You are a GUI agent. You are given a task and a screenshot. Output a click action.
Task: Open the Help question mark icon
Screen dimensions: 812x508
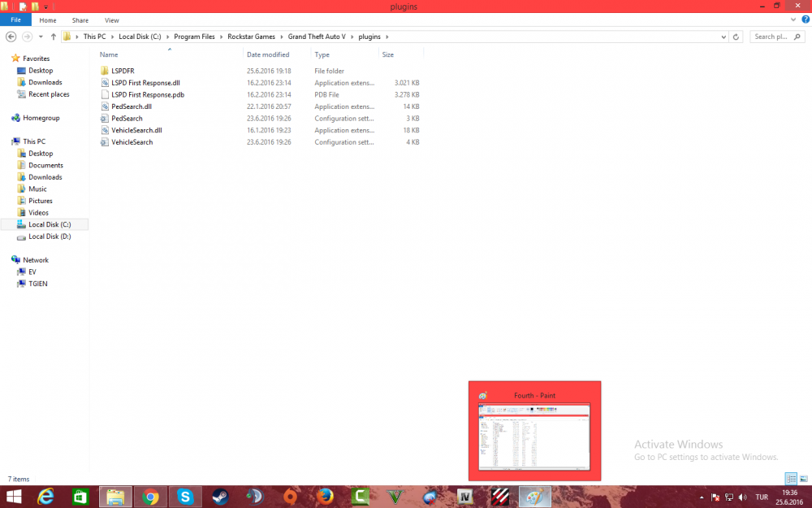(806, 20)
